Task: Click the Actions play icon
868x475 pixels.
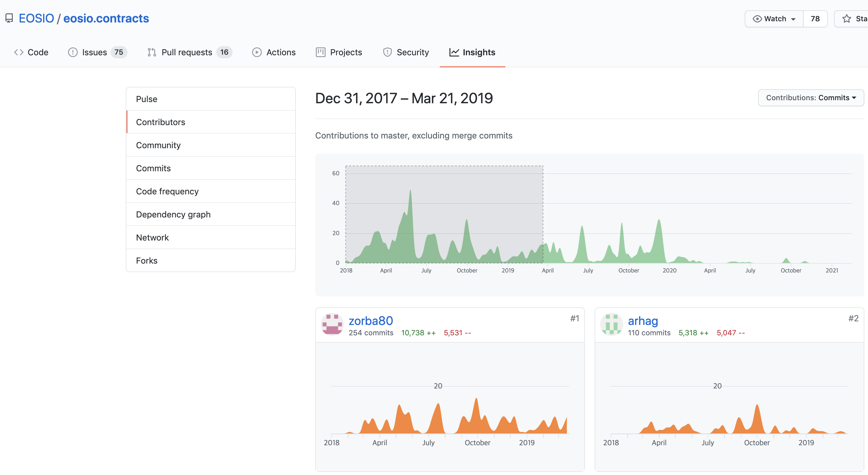Action: tap(257, 52)
